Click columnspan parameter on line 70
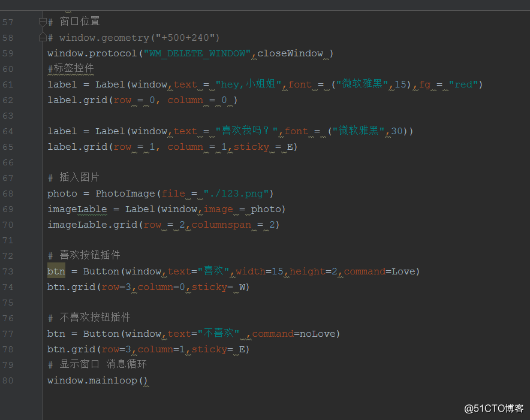This screenshot has height=420, width=530. coord(221,225)
